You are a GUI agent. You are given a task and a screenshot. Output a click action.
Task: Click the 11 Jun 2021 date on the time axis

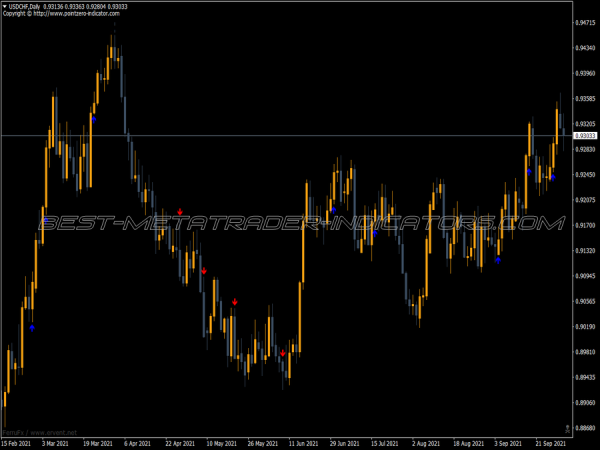pos(302,442)
